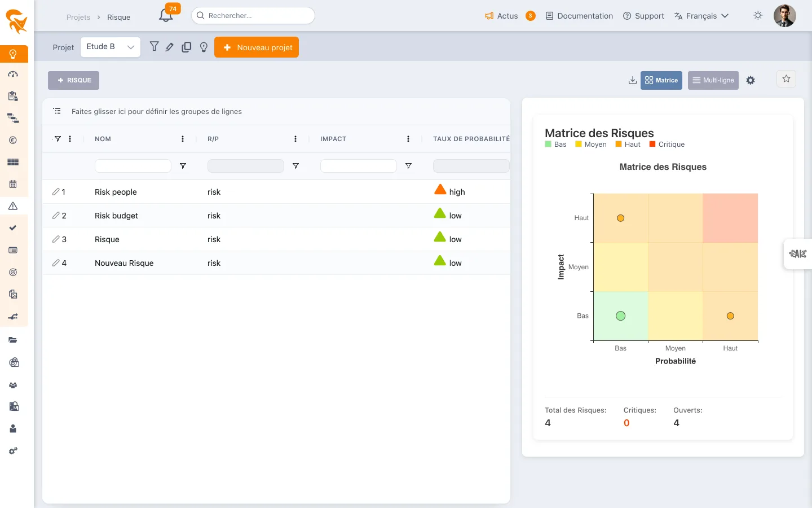Open the risk warning triangle sidebar icon
The image size is (812, 508).
13,206
